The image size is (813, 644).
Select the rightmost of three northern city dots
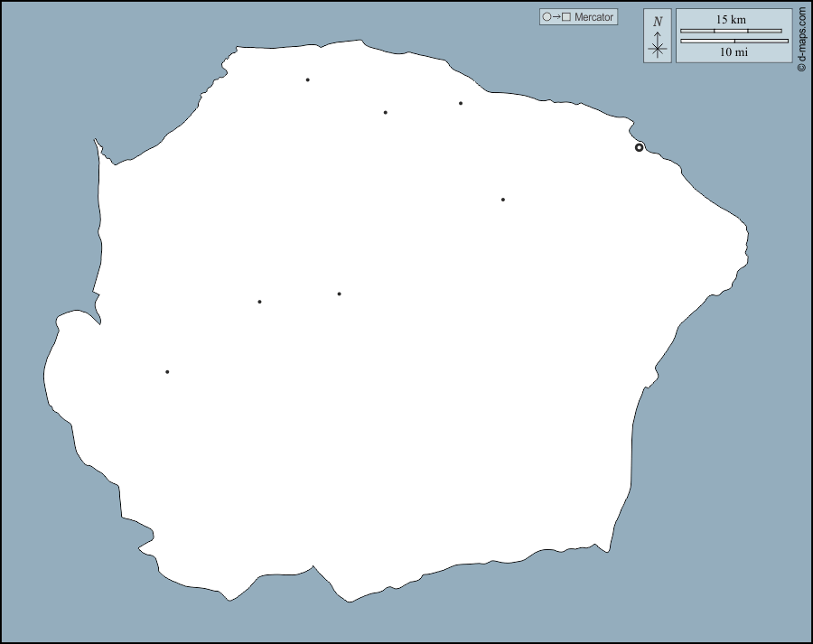(x=460, y=103)
